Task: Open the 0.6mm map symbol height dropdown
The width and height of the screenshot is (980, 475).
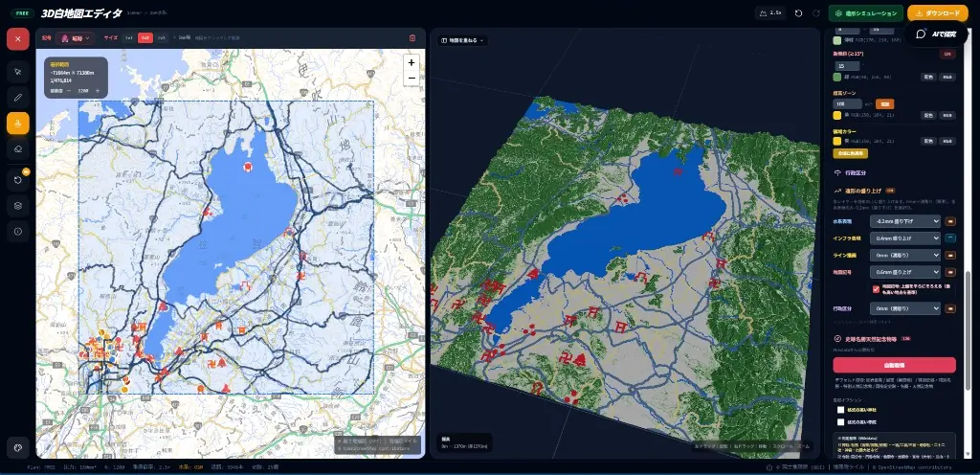Action: click(905, 272)
